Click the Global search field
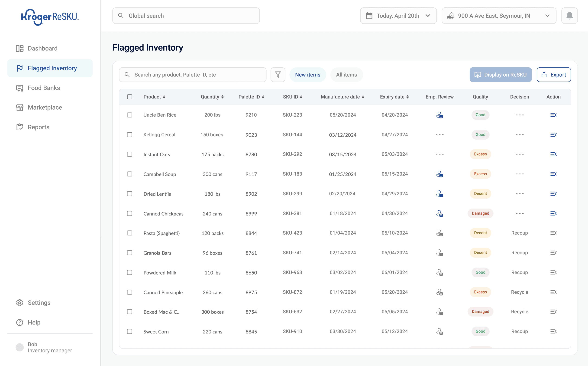The width and height of the screenshot is (588, 366). click(x=186, y=16)
